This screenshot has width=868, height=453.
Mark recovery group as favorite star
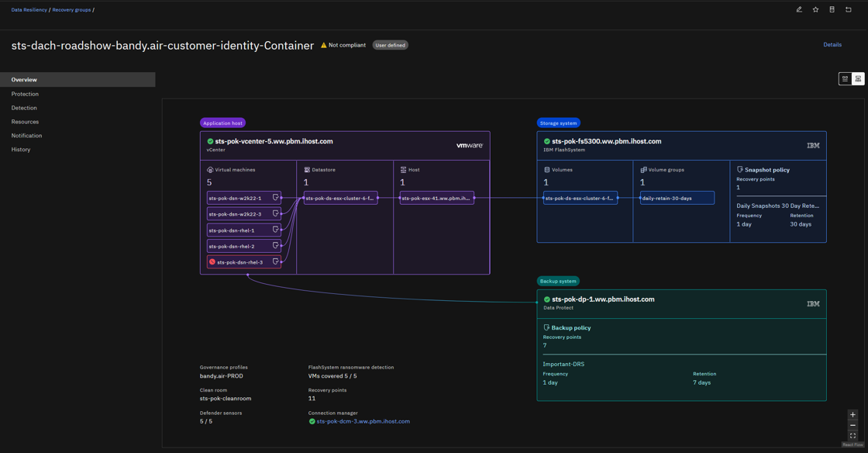click(815, 9)
